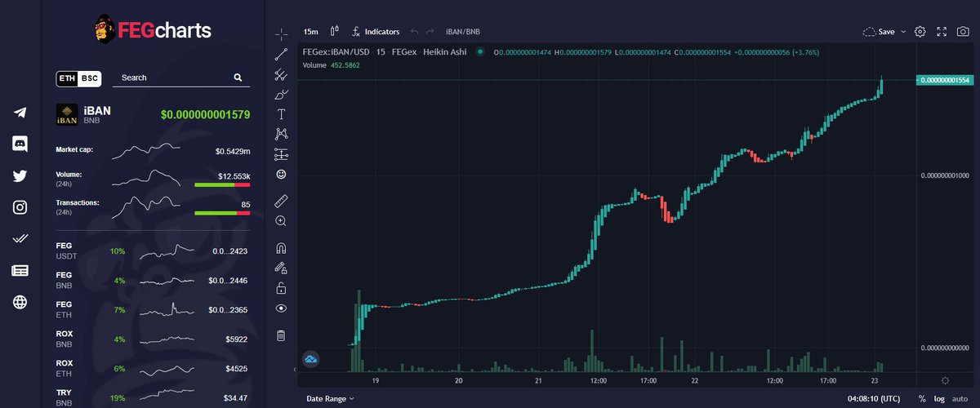Toggle hide all drawings eye icon
The height and width of the screenshot is (408, 980).
[281, 308]
